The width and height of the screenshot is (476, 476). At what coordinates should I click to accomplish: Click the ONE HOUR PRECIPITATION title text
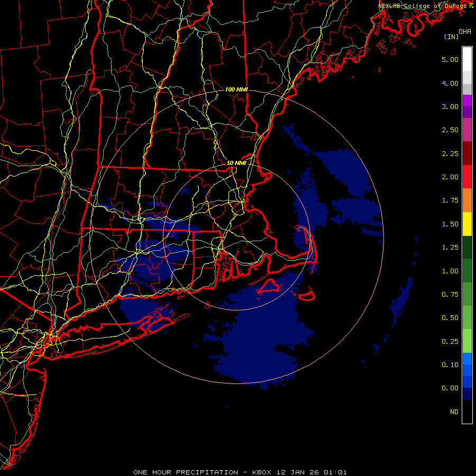pyautogui.click(x=186, y=472)
